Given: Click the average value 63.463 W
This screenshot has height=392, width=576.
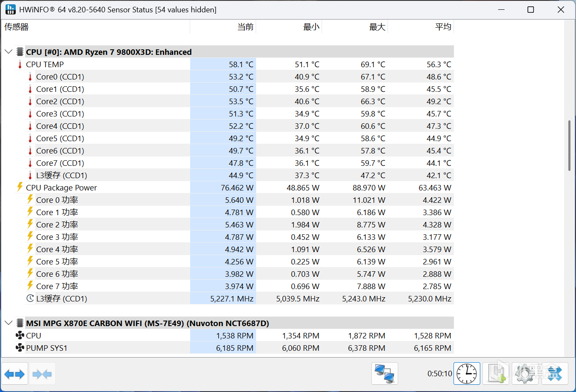Looking at the screenshot, I should tap(435, 188).
